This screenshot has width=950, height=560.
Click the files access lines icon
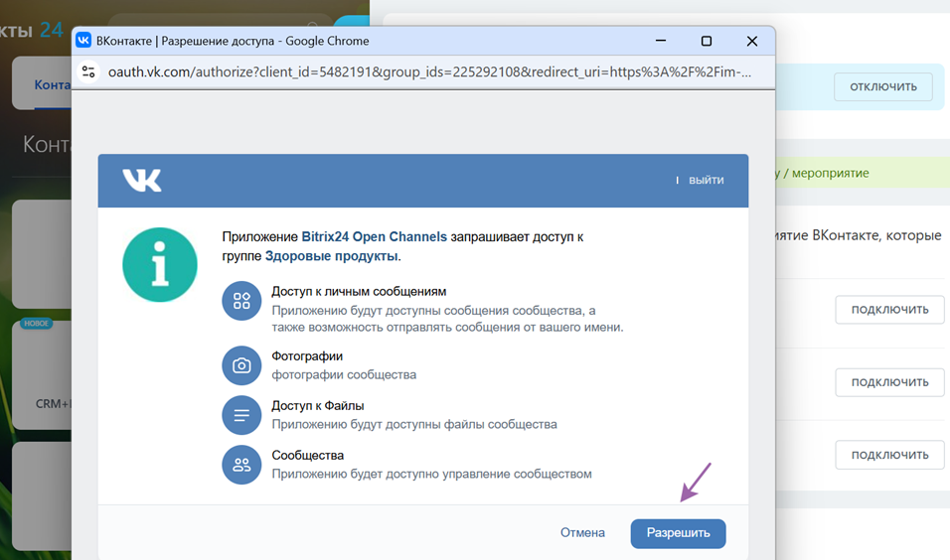point(241,415)
